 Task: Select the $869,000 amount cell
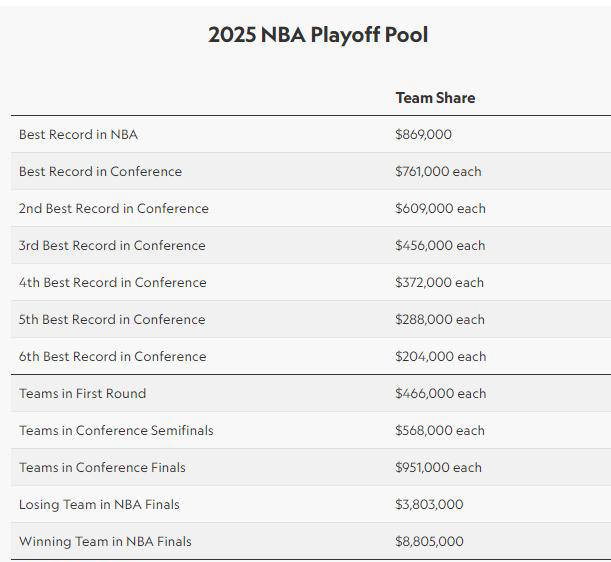[x=423, y=134]
